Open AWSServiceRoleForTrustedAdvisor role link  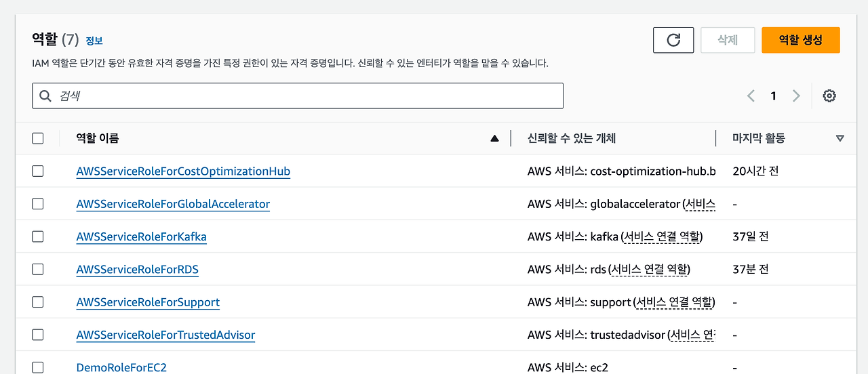(165, 335)
